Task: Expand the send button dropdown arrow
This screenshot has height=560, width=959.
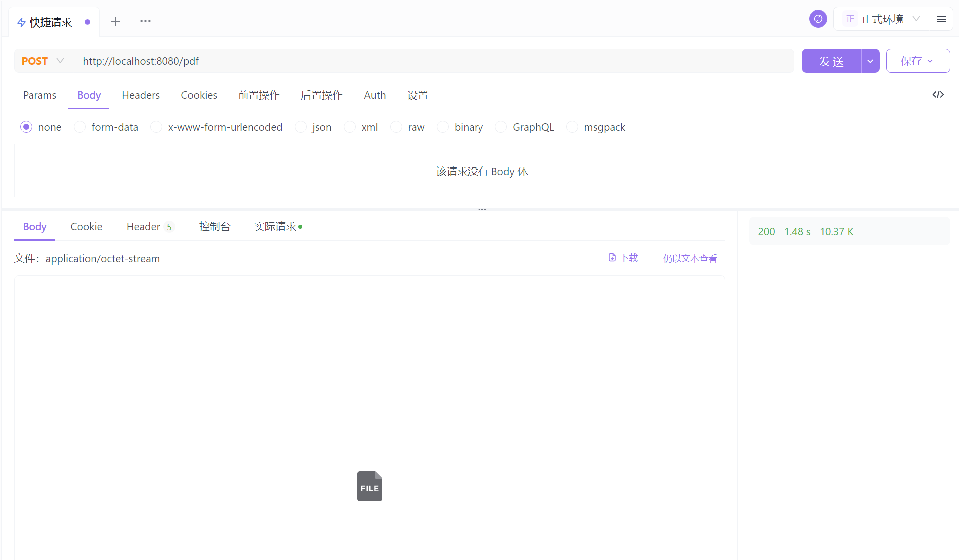Action: tap(870, 61)
